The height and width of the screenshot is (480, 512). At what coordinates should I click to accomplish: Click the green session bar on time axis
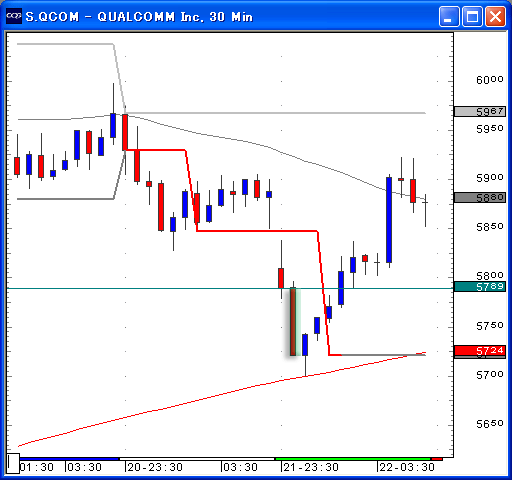coord(353,459)
